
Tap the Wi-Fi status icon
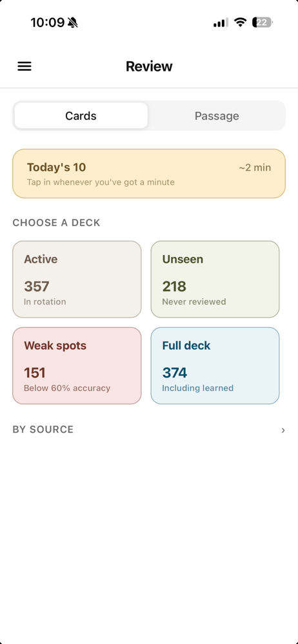point(239,22)
